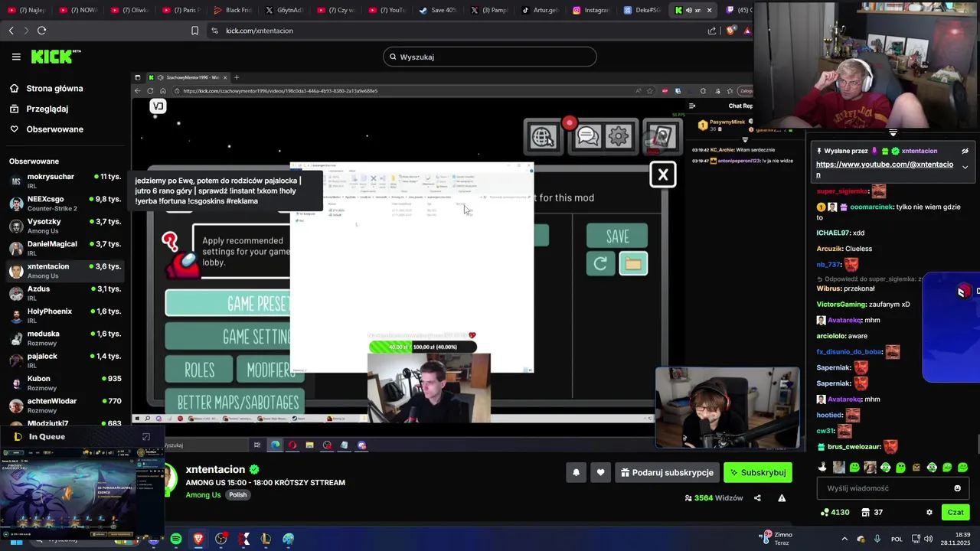Switch to the Instagram browser tab
This screenshot has height=551, width=980.
[x=591, y=11]
